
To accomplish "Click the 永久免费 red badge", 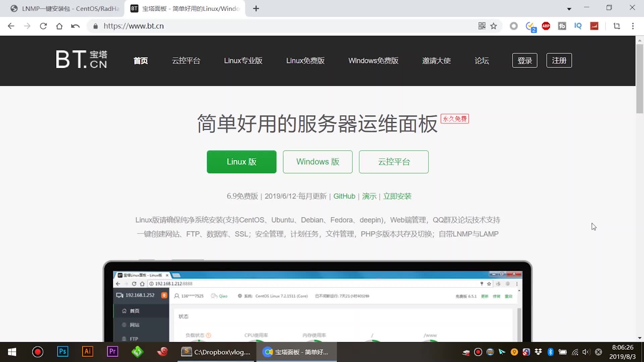I will pyautogui.click(x=455, y=119).
